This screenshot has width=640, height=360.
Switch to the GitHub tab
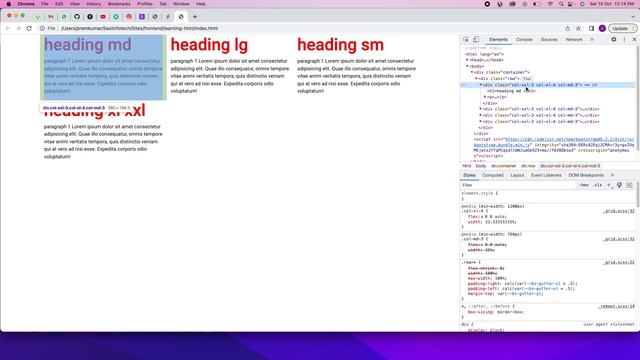coord(77,17)
